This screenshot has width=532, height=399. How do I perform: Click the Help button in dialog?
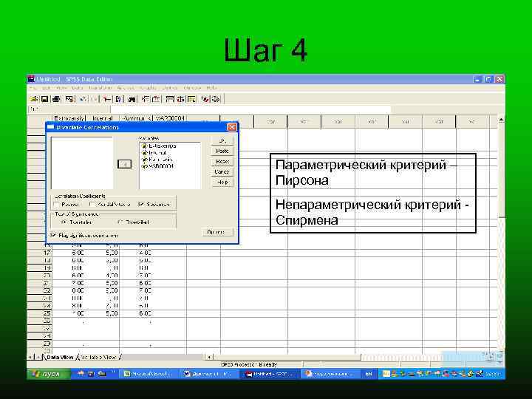click(x=222, y=183)
